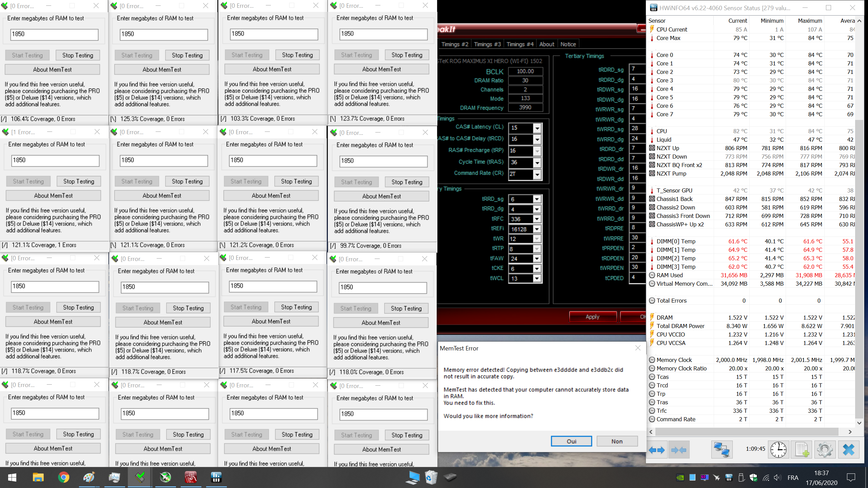This screenshot has height=488, width=868.
Task: Stop Testing in the 1 Errors MemTest window
Action: [x=79, y=181]
